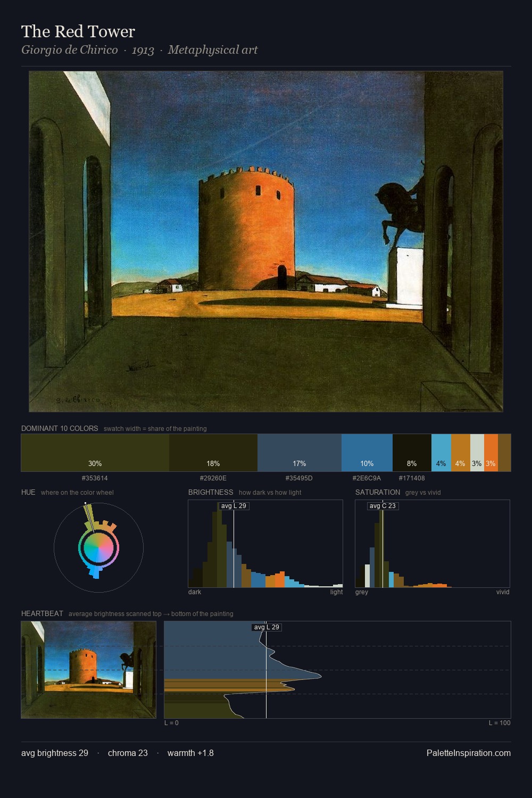The height and width of the screenshot is (798, 532).
Task: Pick the orange 3% swatch
Action: click(491, 453)
